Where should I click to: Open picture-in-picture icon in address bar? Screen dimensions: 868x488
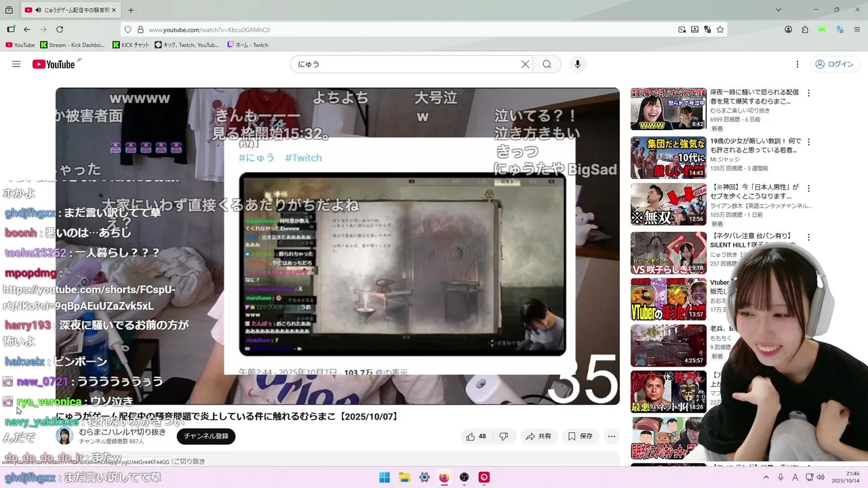click(x=682, y=30)
